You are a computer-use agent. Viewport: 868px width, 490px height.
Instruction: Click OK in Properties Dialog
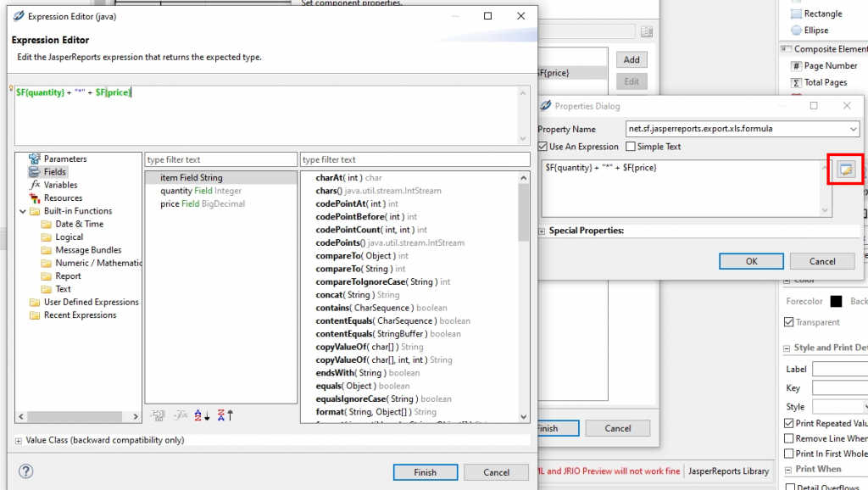751,261
